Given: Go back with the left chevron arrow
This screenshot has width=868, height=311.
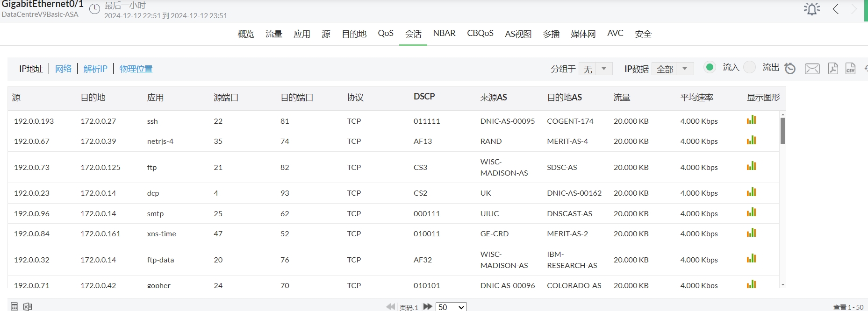Looking at the screenshot, I should point(836,9).
